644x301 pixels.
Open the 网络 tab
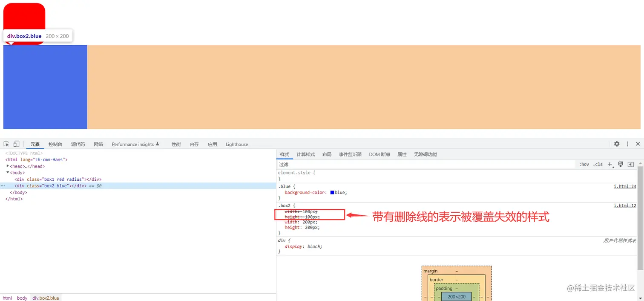pos(98,144)
